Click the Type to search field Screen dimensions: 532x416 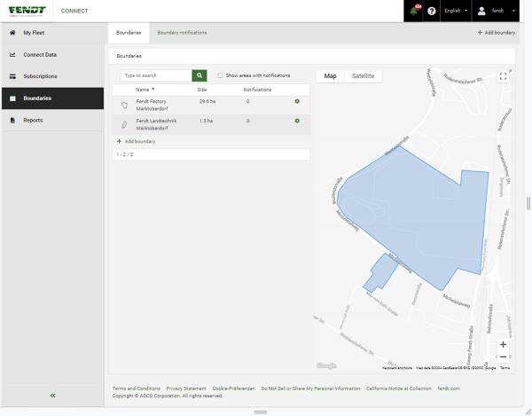tap(156, 76)
